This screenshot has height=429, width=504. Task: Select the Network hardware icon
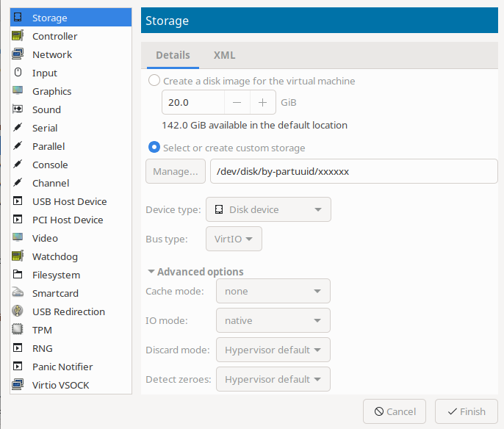click(x=18, y=54)
